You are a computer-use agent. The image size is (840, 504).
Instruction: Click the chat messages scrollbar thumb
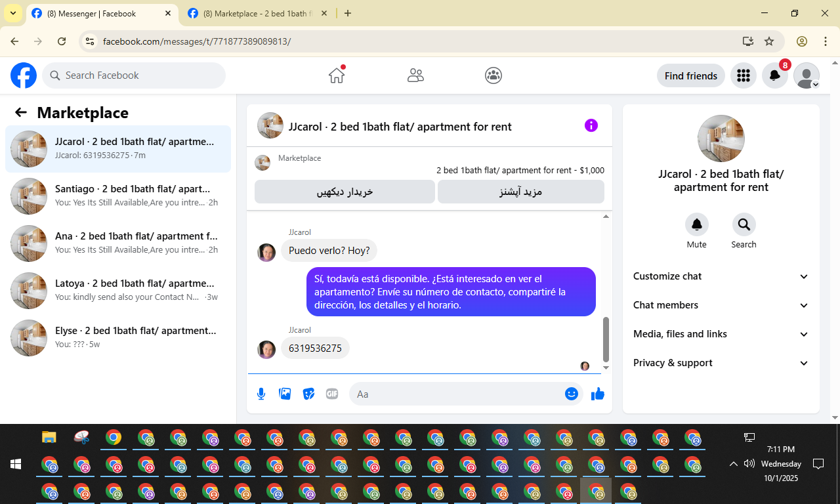point(606,339)
